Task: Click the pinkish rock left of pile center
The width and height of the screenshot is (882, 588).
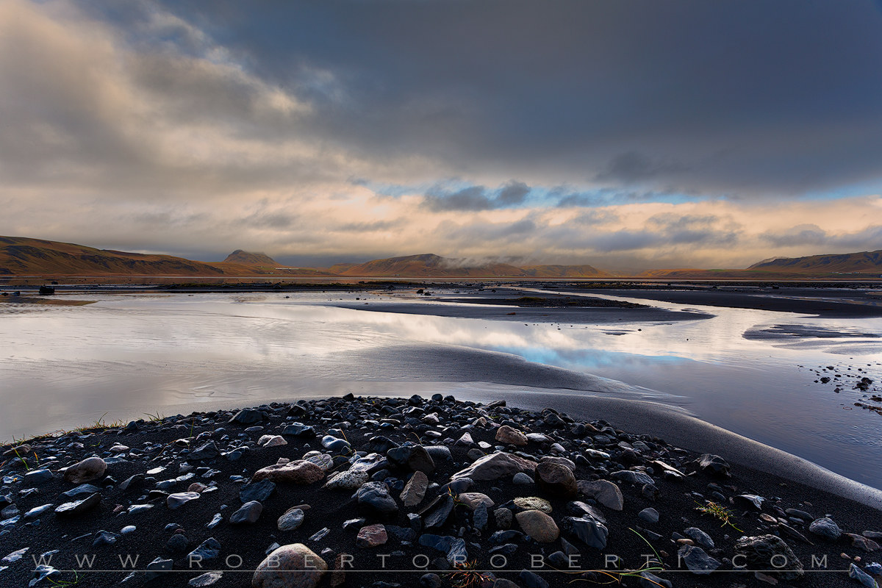Action: [x=290, y=472]
